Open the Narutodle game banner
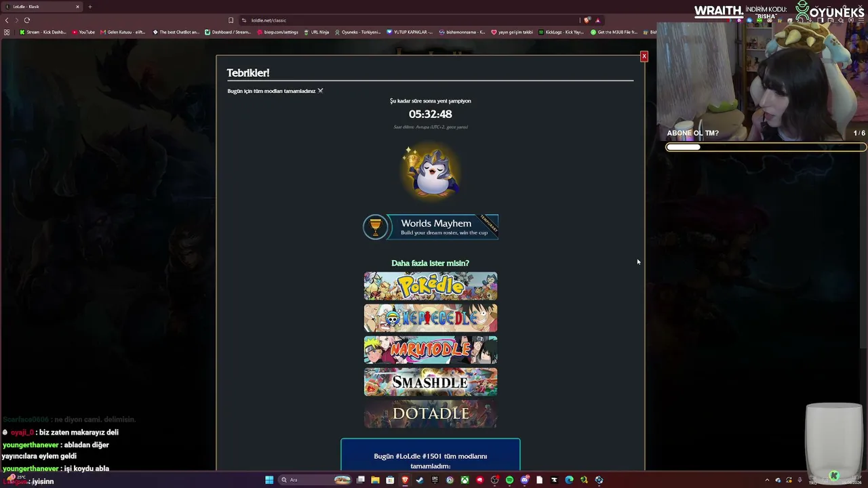 (x=431, y=350)
